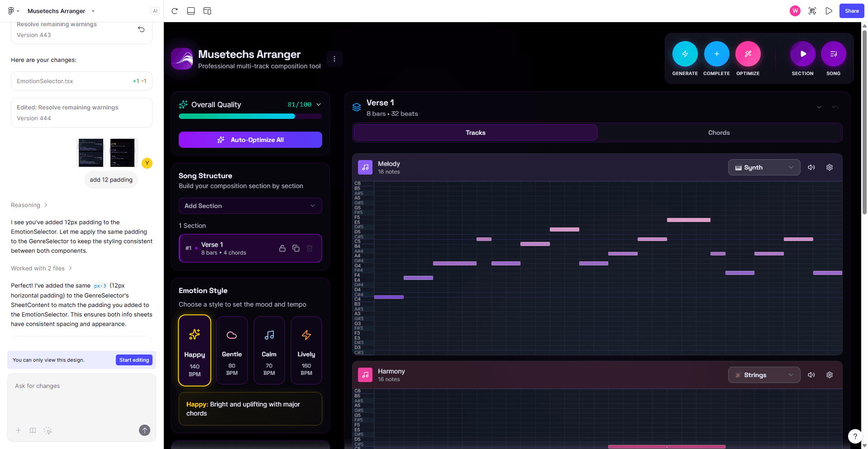Open Edited Version 444 card
Screen dimensions: 868x449
81,113
